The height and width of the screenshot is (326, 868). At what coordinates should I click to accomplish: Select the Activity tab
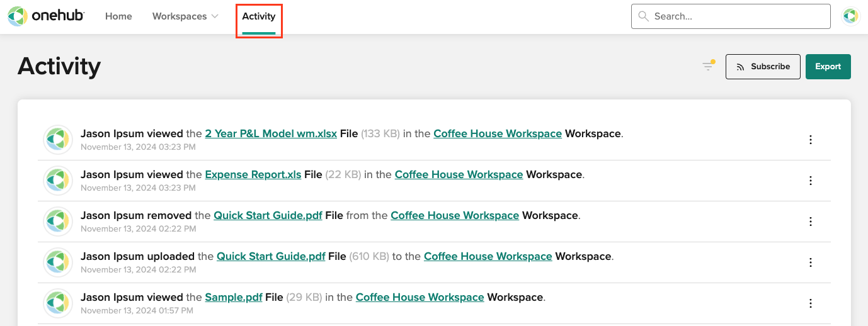tap(259, 16)
